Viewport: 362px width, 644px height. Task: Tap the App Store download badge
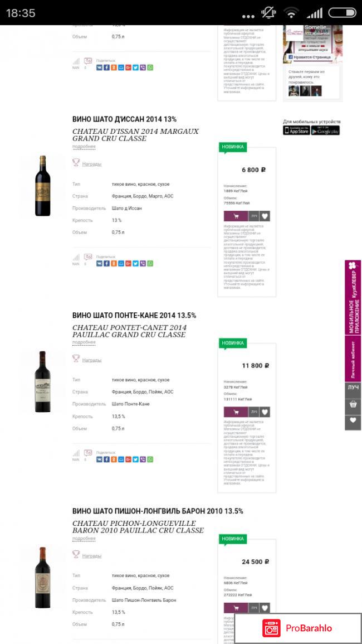296,130
